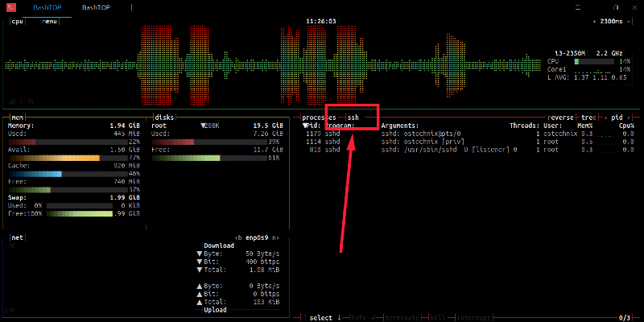Viewport: 644px width, 322px height.
Task: Select previous sorting column left arrow
Action: 607,118
